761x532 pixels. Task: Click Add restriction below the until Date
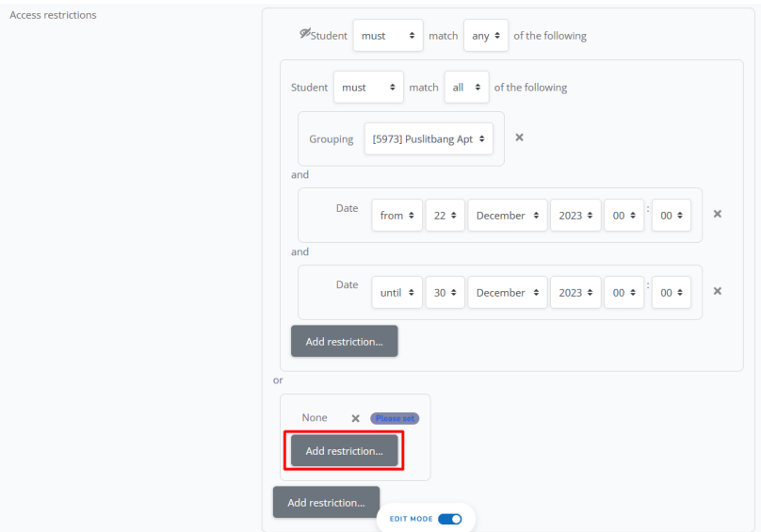click(x=344, y=341)
